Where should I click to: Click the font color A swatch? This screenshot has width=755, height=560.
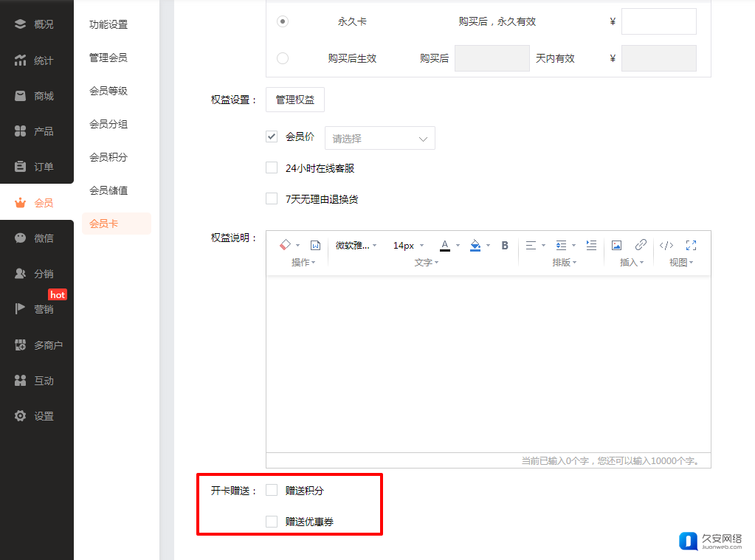[444, 245]
